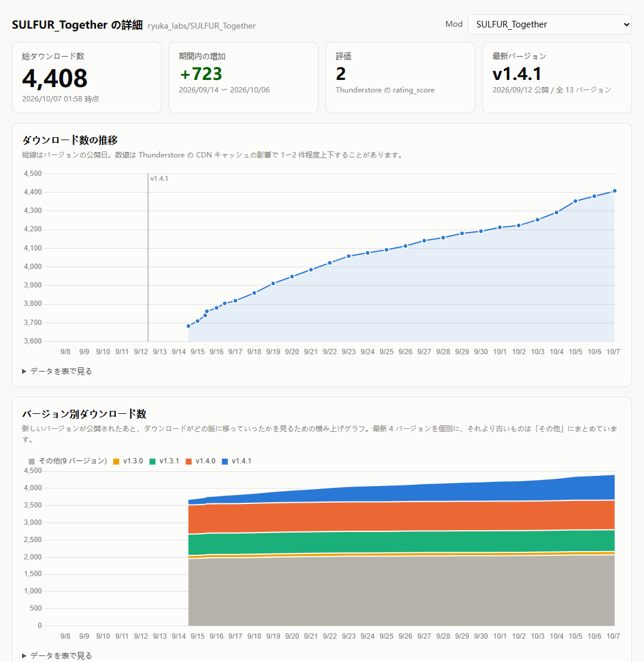Viewport: 644px width, 662px height.
Task: Click the orange v1.4.0 legend swatch
Action: (x=188, y=462)
